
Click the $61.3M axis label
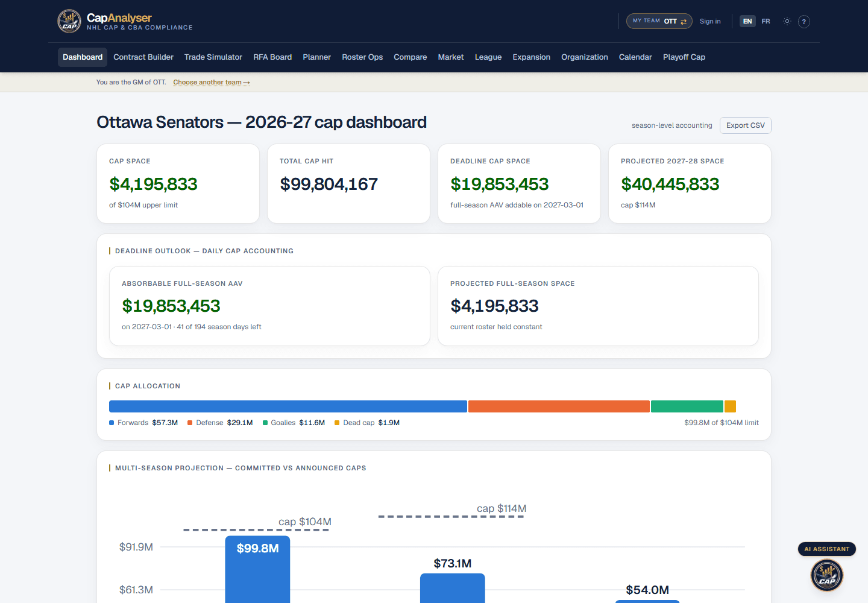(x=136, y=590)
